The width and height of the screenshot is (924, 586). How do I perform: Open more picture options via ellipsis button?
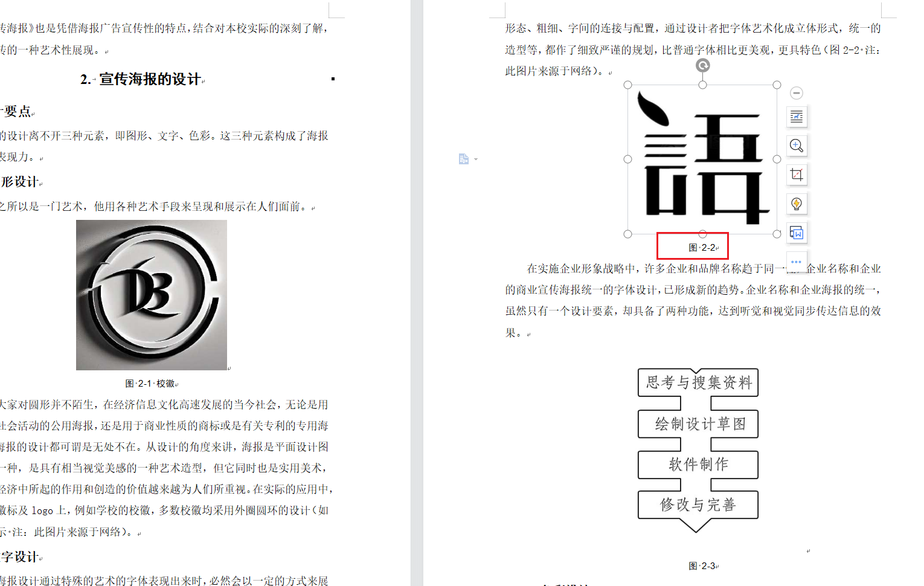(797, 261)
